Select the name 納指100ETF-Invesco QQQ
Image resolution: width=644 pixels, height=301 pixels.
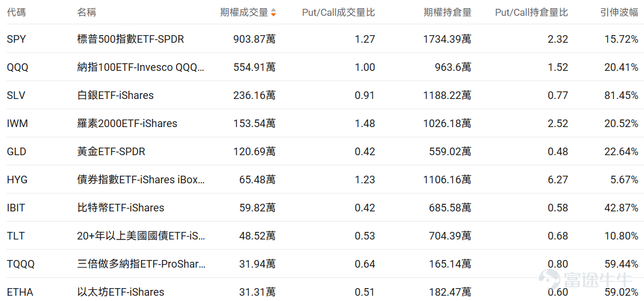coord(140,67)
